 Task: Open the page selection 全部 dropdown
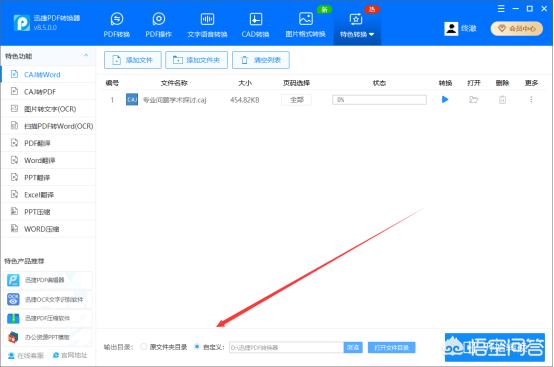point(296,100)
